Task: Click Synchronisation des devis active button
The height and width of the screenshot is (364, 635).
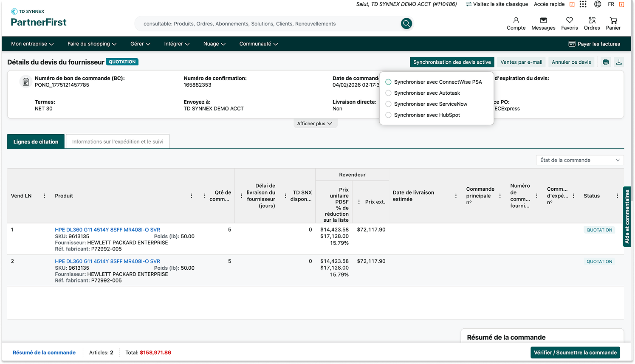Action: 452,62
